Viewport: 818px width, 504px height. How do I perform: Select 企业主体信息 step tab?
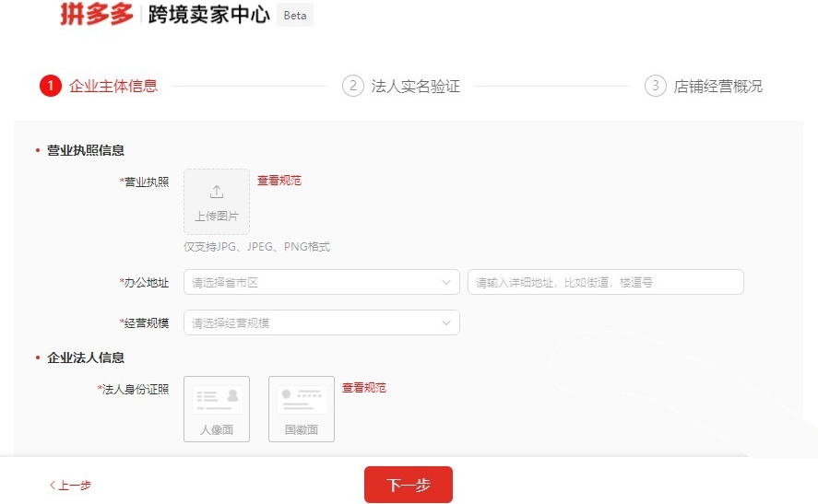[x=113, y=86]
